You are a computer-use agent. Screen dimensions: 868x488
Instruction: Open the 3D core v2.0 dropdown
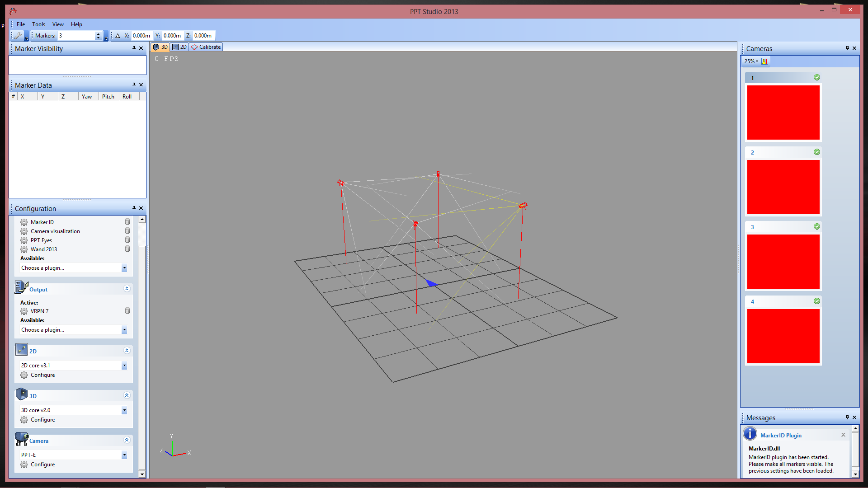pos(124,410)
